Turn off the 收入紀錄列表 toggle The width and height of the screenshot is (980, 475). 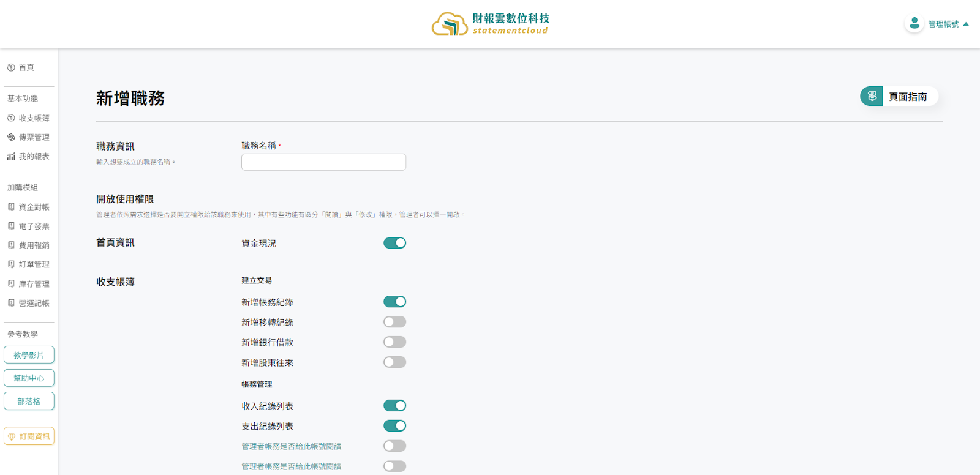(x=394, y=406)
